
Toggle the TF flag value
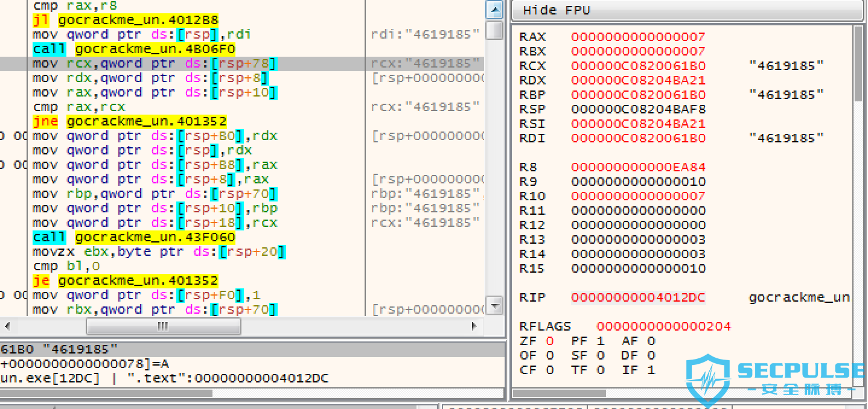[x=600, y=370]
